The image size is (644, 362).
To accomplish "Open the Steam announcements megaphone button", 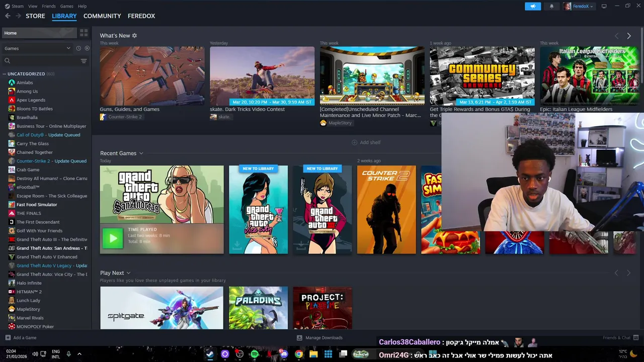I will (x=533, y=6).
